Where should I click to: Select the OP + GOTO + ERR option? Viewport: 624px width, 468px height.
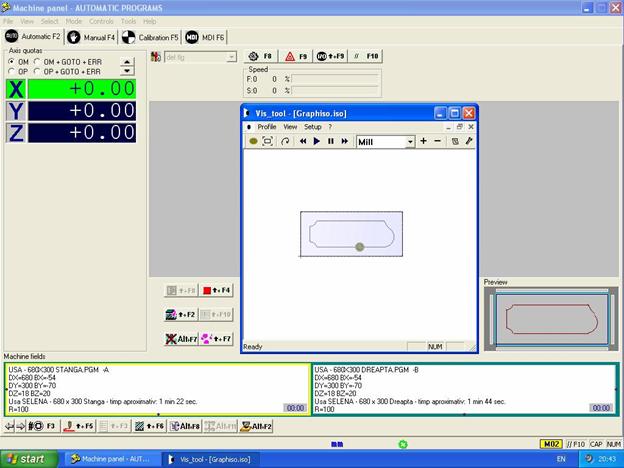[x=38, y=72]
